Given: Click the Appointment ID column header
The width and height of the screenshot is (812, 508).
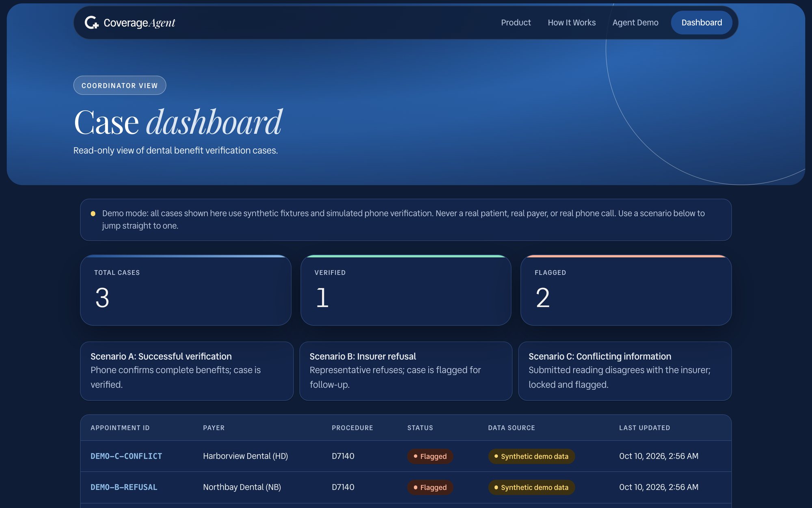Looking at the screenshot, I should 120,428.
